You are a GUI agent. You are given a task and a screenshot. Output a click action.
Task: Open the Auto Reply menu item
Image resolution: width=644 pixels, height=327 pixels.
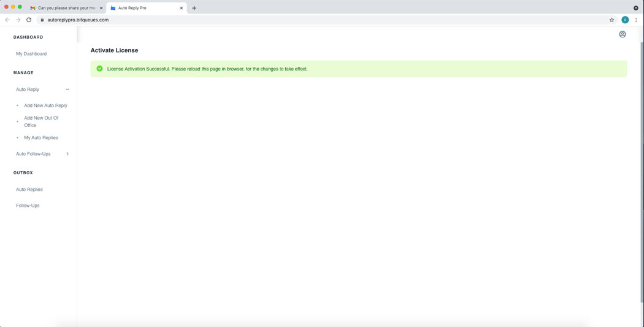tap(28, 89)
